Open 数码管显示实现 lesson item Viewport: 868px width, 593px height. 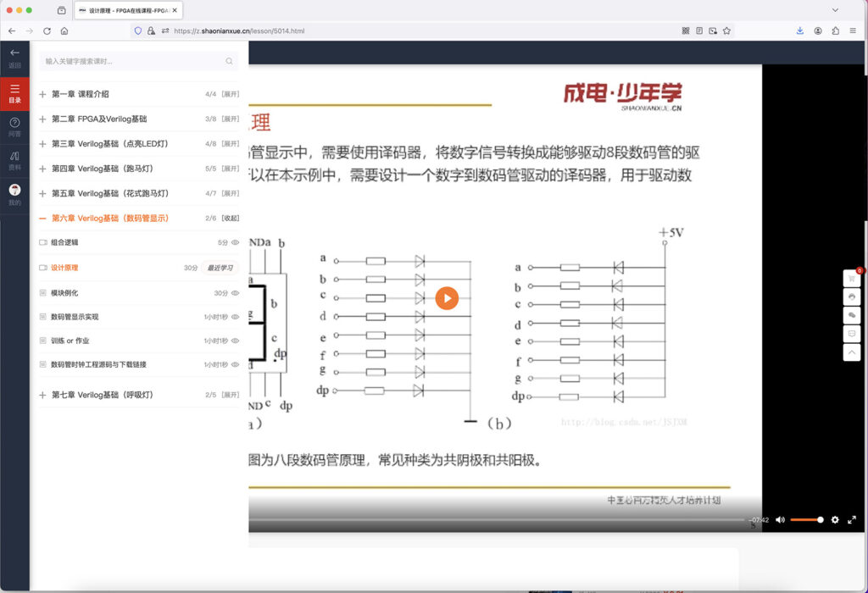click(x=75, y=317)
